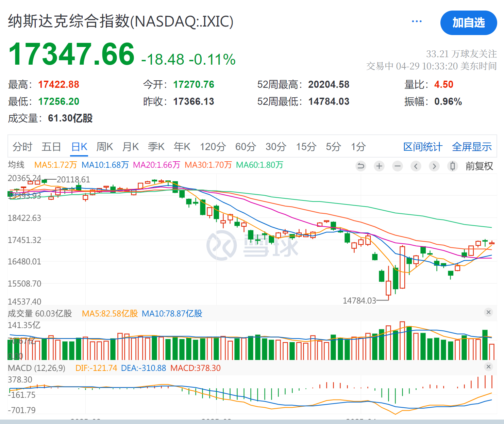The height and width of the screenshot is (424, 504).
Task: Click the DEA:-310.88 value
Action: click(x=144, y=368)
